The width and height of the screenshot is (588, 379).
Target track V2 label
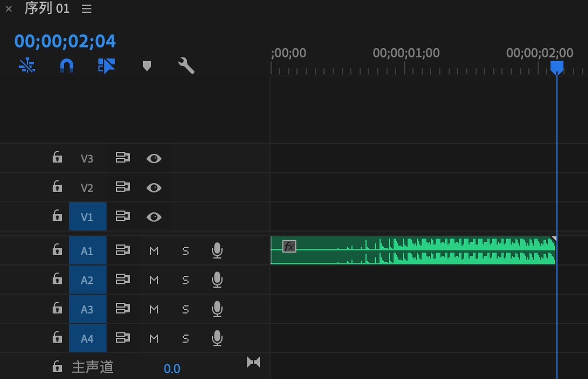87,188
